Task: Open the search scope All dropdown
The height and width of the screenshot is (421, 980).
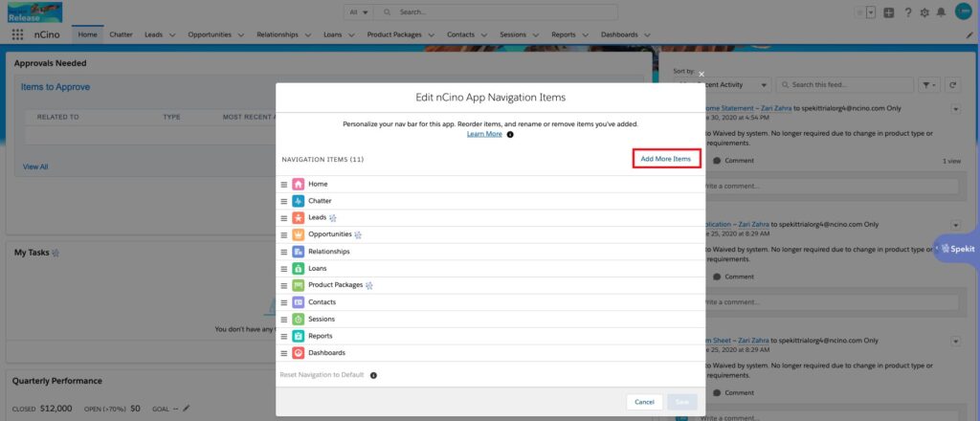Action: click(359, 11)
